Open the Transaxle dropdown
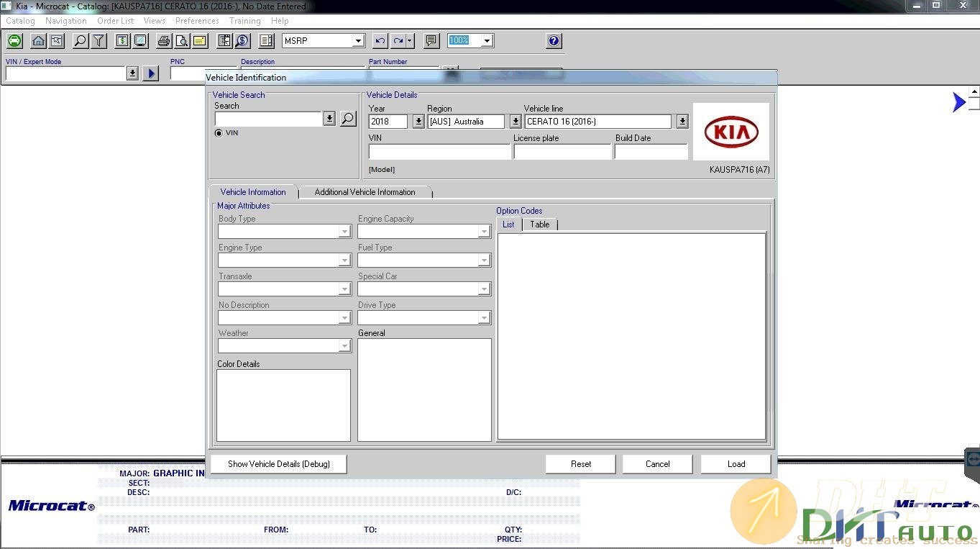Viewport: 980px width, 549px height. point(344,289)
